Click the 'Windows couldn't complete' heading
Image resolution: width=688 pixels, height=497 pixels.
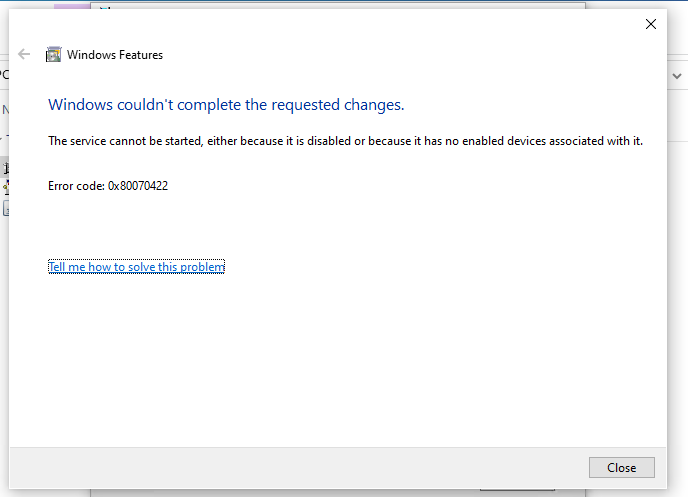226,104
